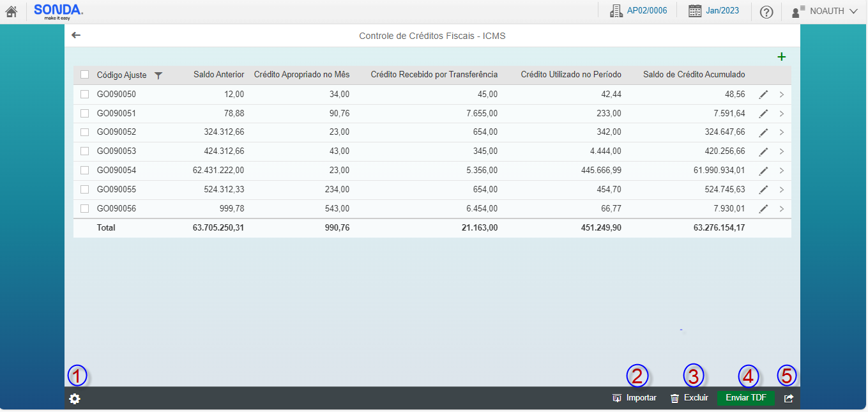Go back using the left arrow
Viewport: 868px width, 412px height.
[x=76, y=35]
